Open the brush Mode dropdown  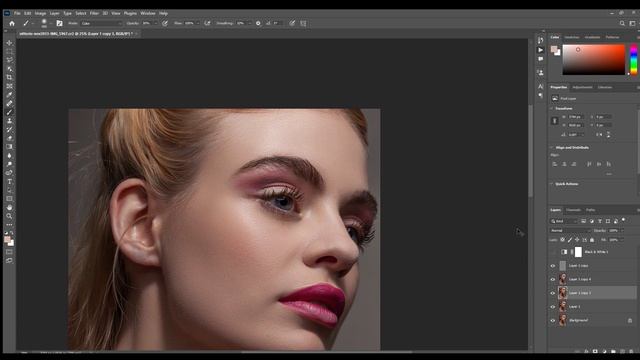tap(101, 23)
